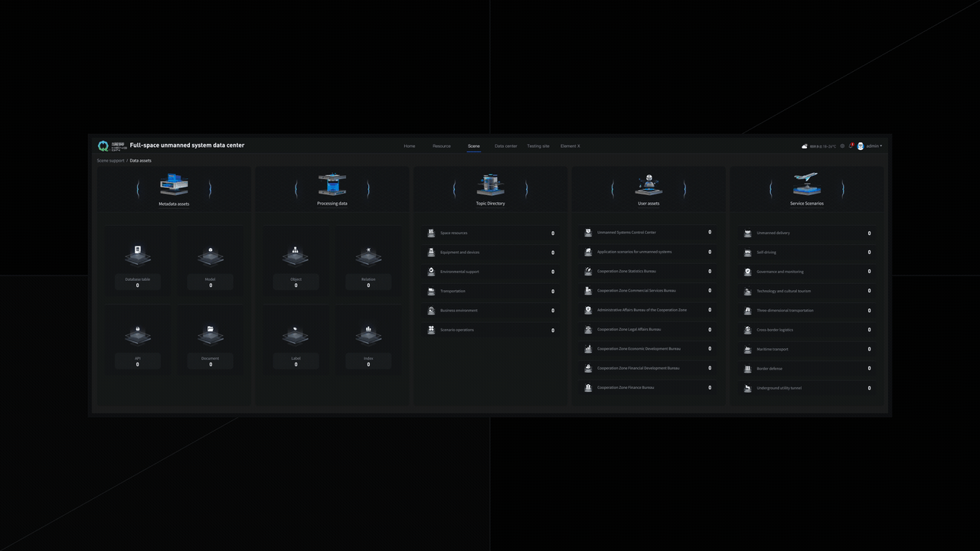This screenshot has width=980, height=551.
Task: Switch to the Resource tab
Action: pyautogui.click(x=442, y=146)
